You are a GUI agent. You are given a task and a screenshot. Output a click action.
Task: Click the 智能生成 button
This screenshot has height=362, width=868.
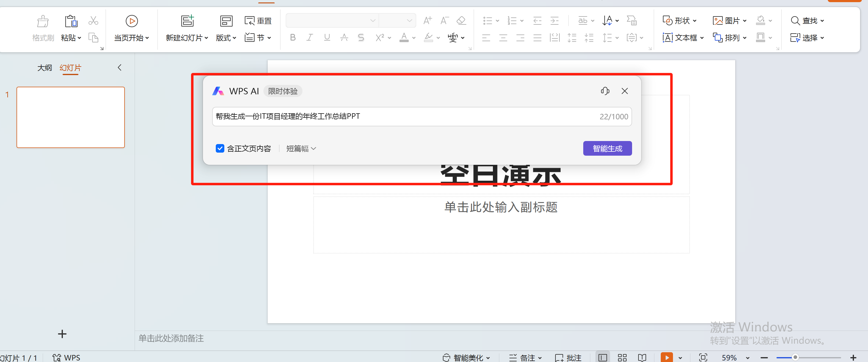(x=607, y=148)
